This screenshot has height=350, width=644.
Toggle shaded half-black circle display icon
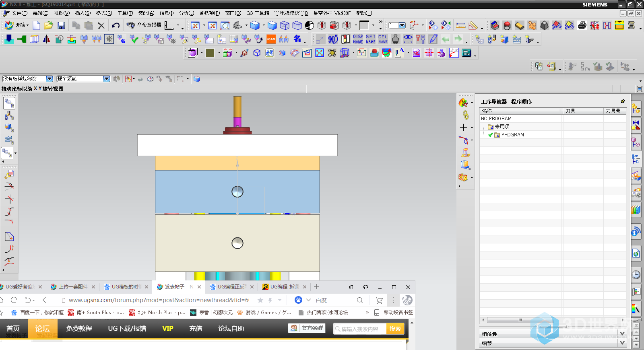pyautogui.click(x=309, y=26)
